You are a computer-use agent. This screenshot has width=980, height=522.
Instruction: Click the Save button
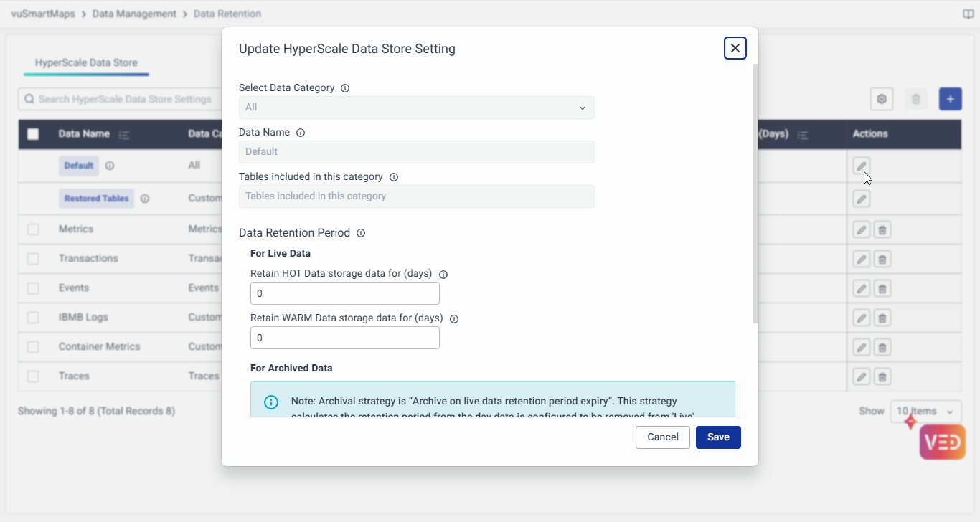(x=718, y=437)
